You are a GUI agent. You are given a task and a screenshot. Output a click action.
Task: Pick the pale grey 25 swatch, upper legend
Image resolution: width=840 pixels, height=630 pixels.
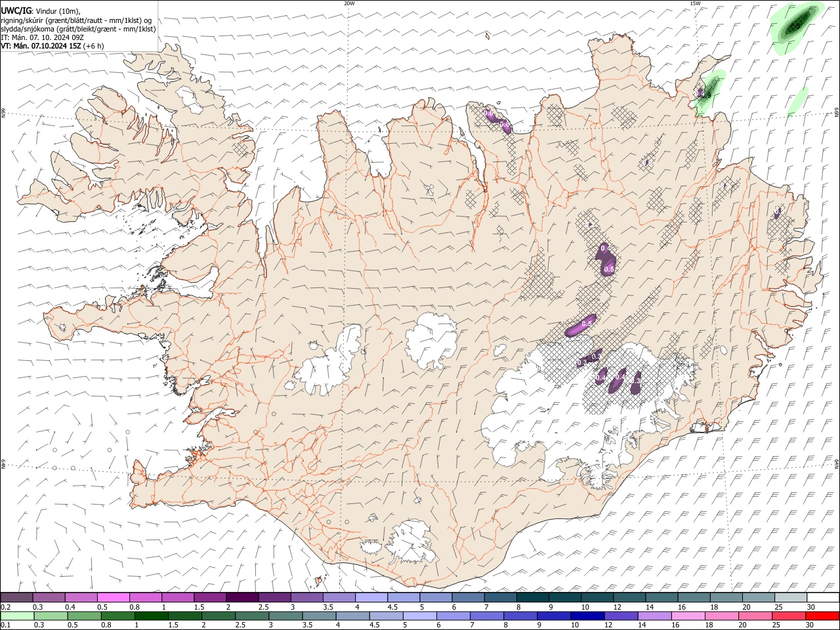click(x=790, y=597)
